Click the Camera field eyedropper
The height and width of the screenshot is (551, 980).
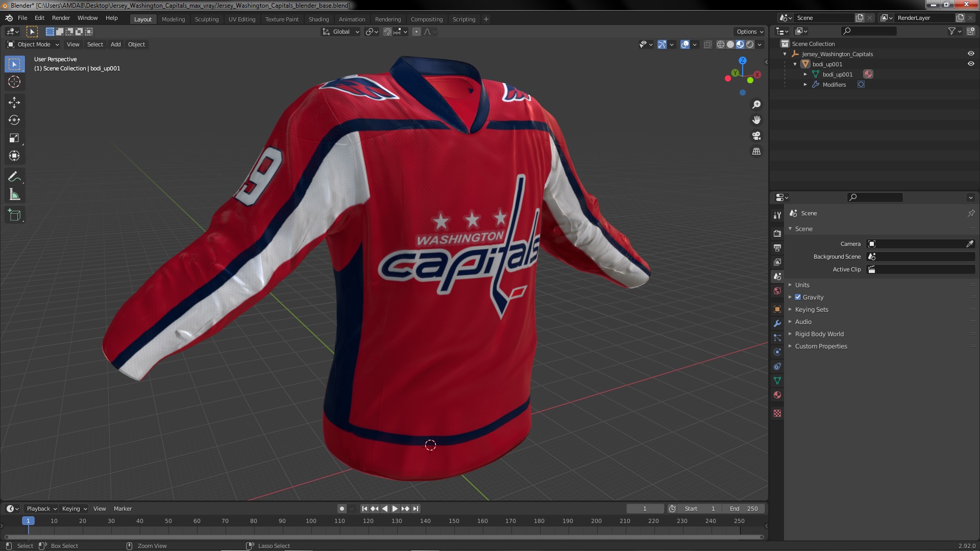point(970,244)
